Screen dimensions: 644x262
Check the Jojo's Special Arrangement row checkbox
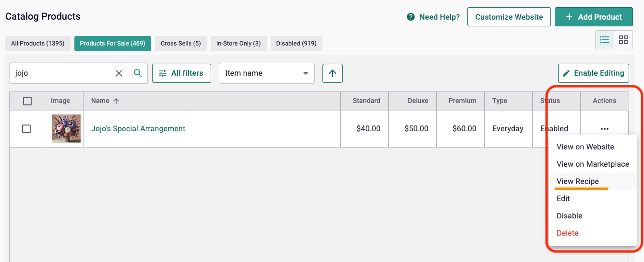(x=26, y=129)
